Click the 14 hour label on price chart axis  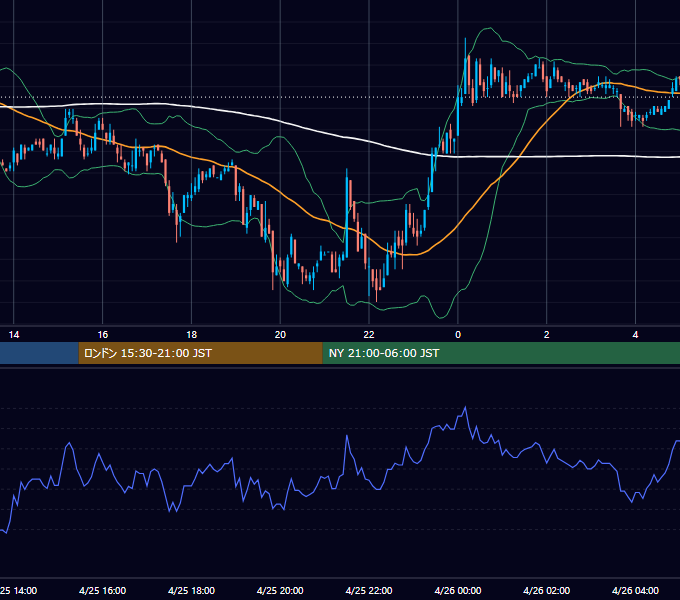pyautogui.click(x=14, y=335)
